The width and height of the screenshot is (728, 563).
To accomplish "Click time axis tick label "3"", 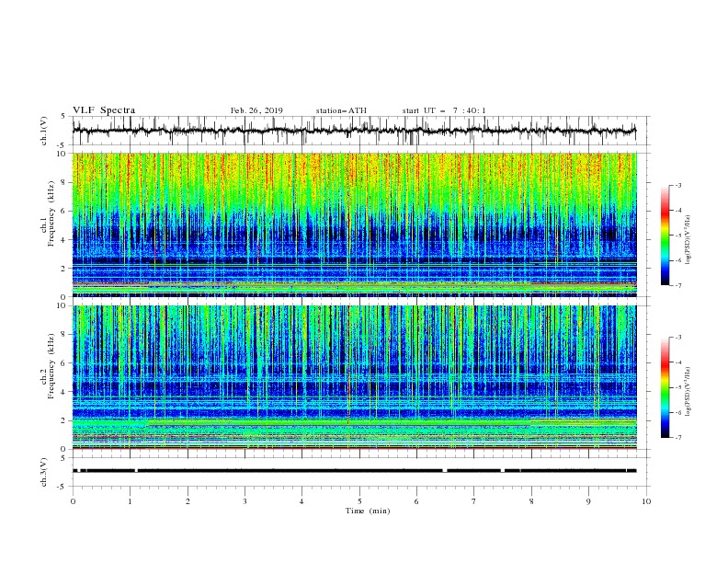I will [x=245, y=501].
